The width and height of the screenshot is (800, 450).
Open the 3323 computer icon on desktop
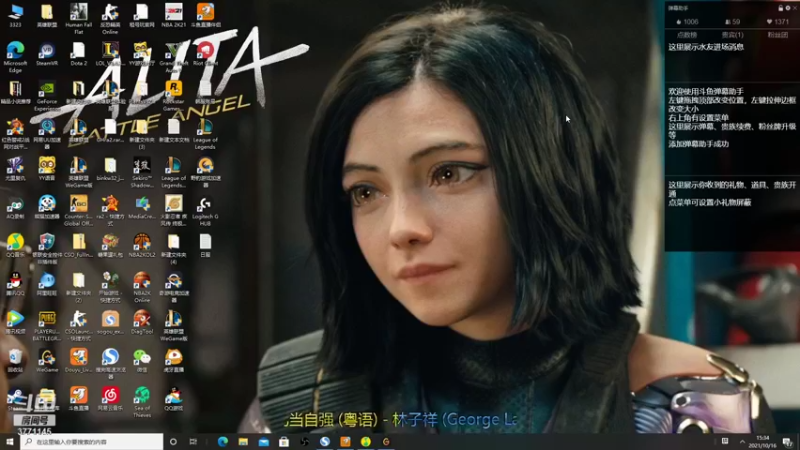[15, 14]
